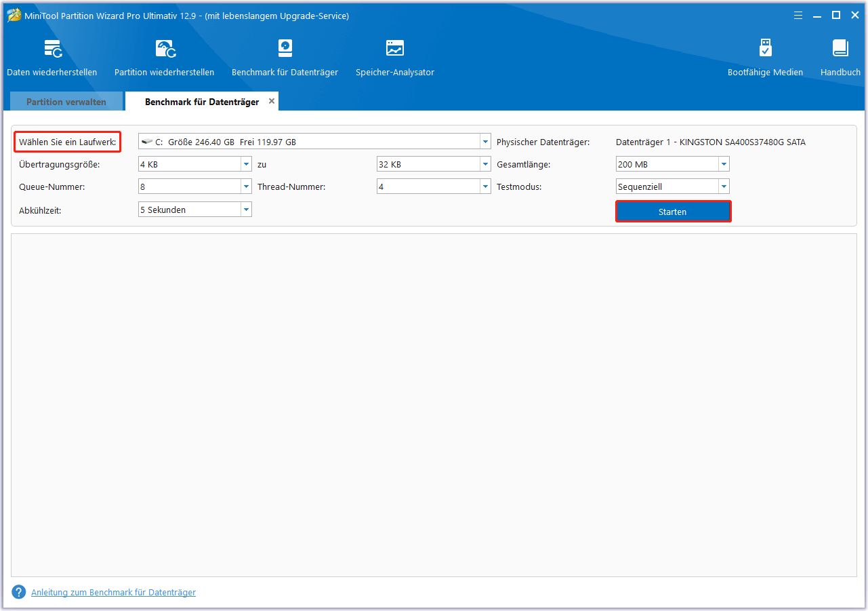Open the Speicher-Analysator tool
868x611 pixels.
point(395,58)
